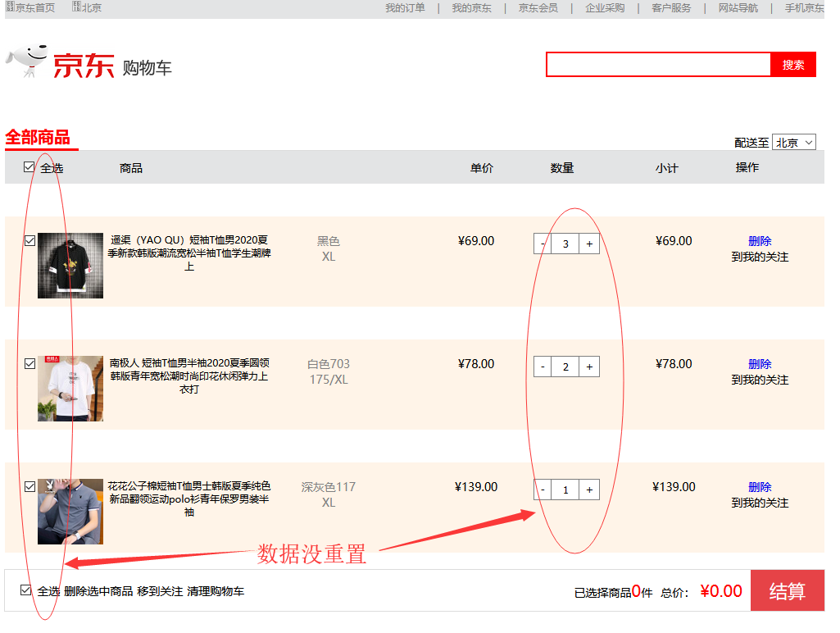Toggle the bottom 全选 checkbox
This screenshot has height=633, width=840.
[25, 590]
